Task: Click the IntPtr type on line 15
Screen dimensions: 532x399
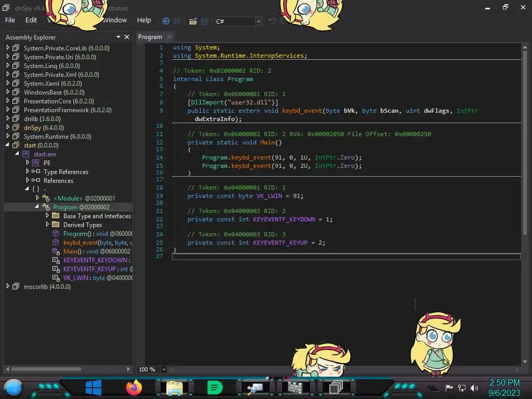Action: pos(325,166)
